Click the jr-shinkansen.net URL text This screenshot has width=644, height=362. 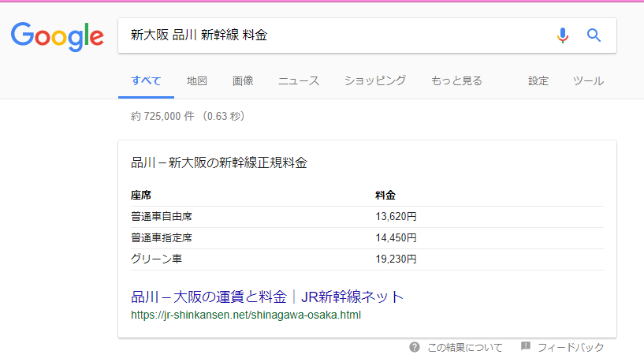coord(246,315)
